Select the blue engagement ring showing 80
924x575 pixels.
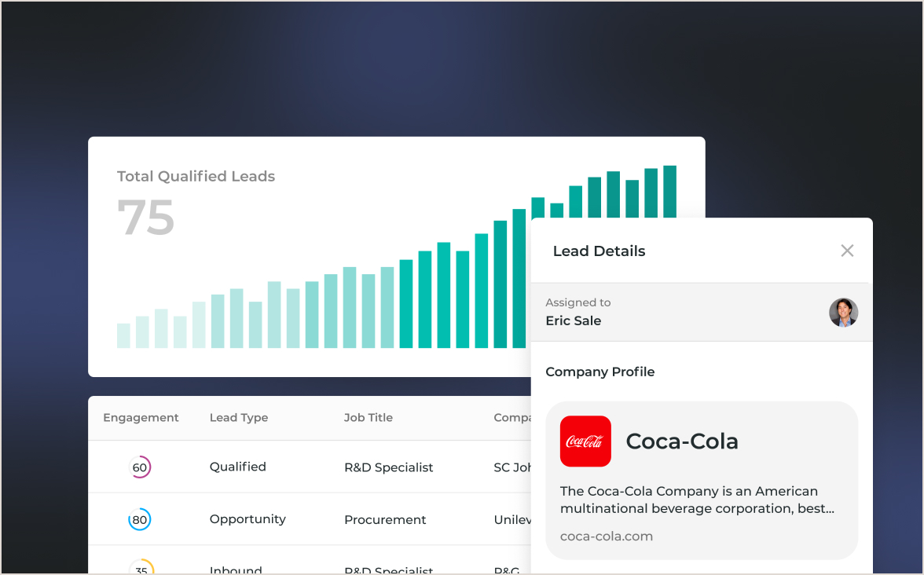(x=140, y=518)
